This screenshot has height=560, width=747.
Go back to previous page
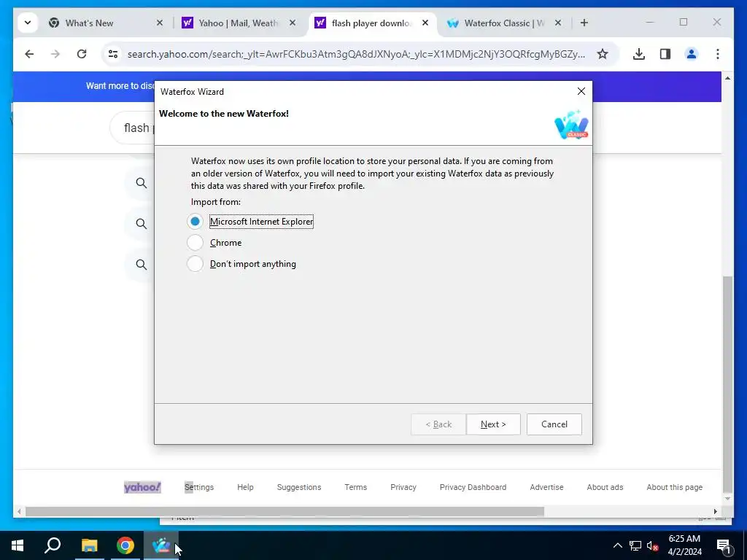[x=29, y=54]
